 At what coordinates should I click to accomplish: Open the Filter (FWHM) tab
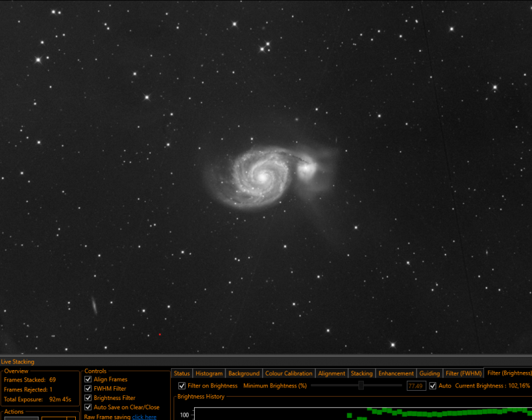464,373
